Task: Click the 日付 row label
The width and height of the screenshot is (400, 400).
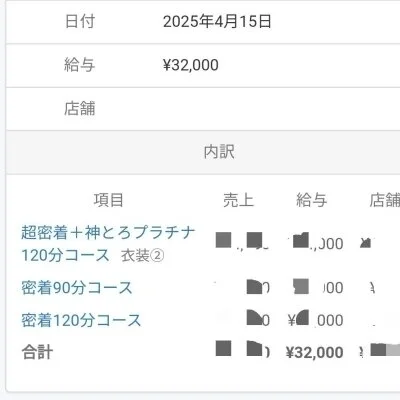Action: tap(80, 21)
